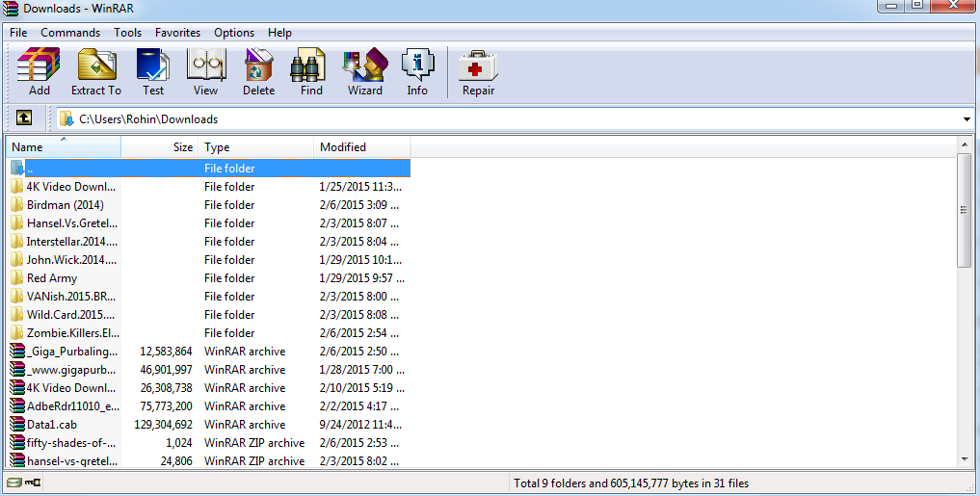
Task: Select the Interstellar.2014 folder
Action: [72, 241]
